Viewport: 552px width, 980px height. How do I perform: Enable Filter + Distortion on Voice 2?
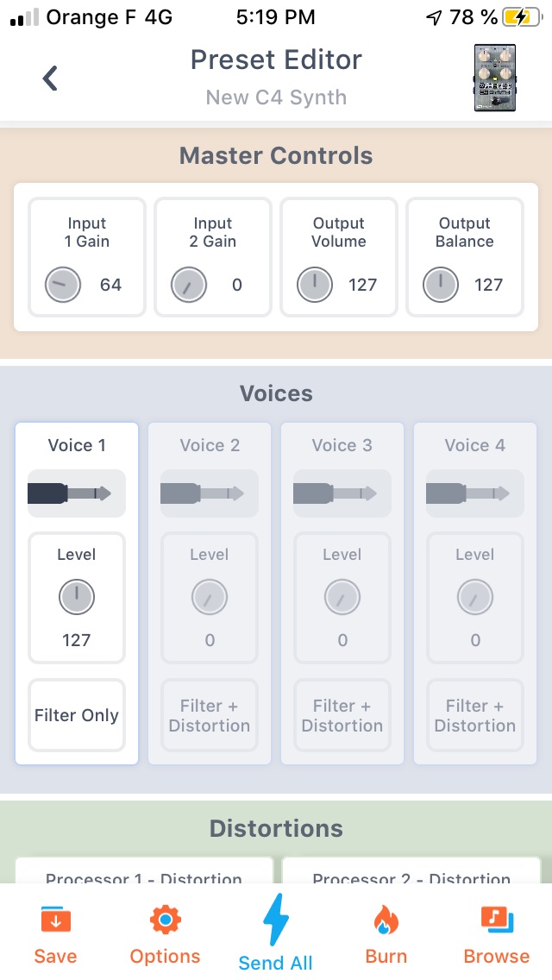(x=209, y=715)
